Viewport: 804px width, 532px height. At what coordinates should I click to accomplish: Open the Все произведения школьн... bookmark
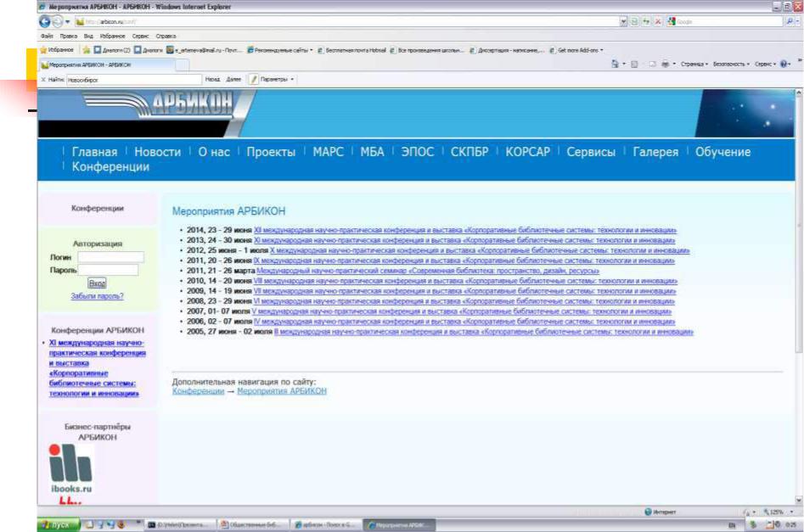tap(427, 50)
